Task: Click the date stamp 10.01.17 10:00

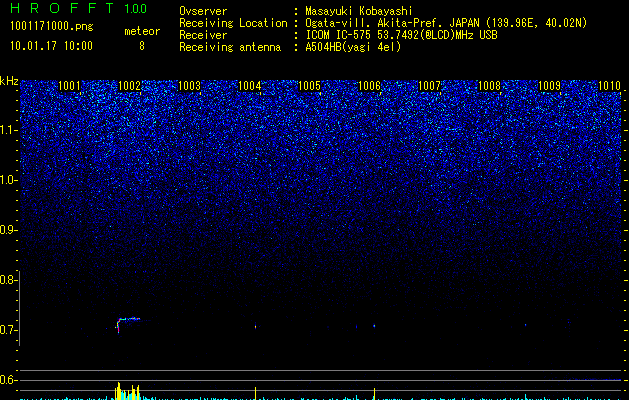Action: coord(51,46)
